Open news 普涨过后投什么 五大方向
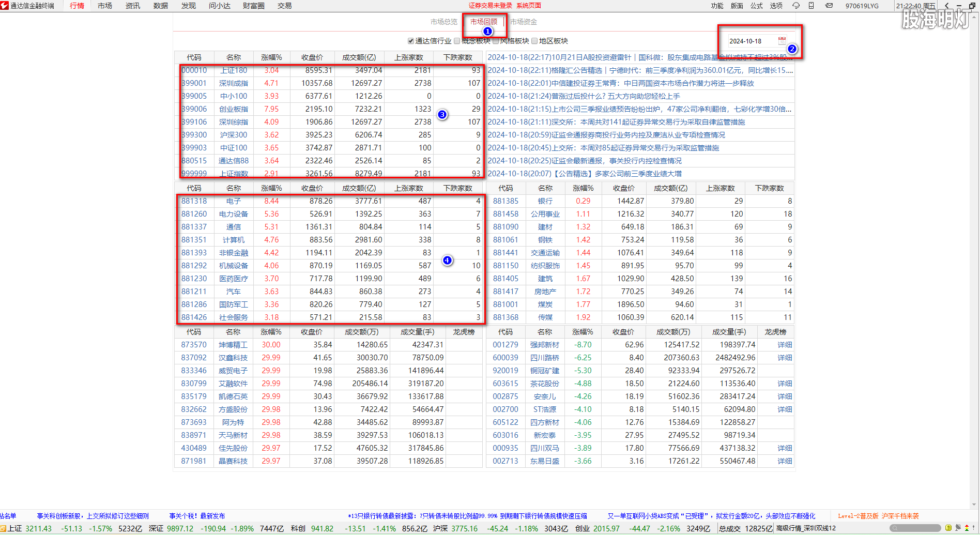 pos(584,96)
